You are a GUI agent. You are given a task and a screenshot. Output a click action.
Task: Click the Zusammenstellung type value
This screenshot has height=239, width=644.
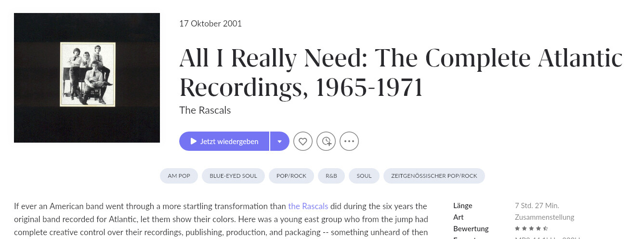(544, 217)
